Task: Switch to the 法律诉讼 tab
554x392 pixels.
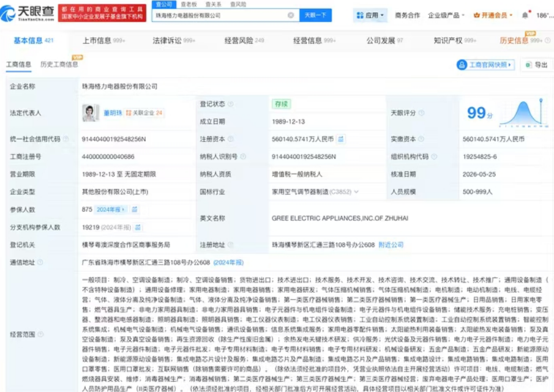Action: (173, 40)
